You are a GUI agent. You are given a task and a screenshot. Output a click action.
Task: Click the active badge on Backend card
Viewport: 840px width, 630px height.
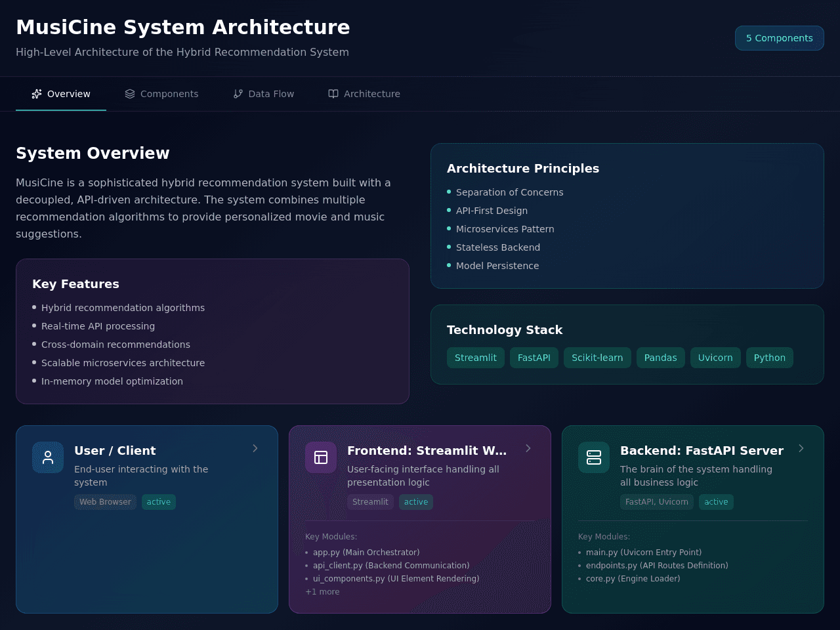point(716,502)
